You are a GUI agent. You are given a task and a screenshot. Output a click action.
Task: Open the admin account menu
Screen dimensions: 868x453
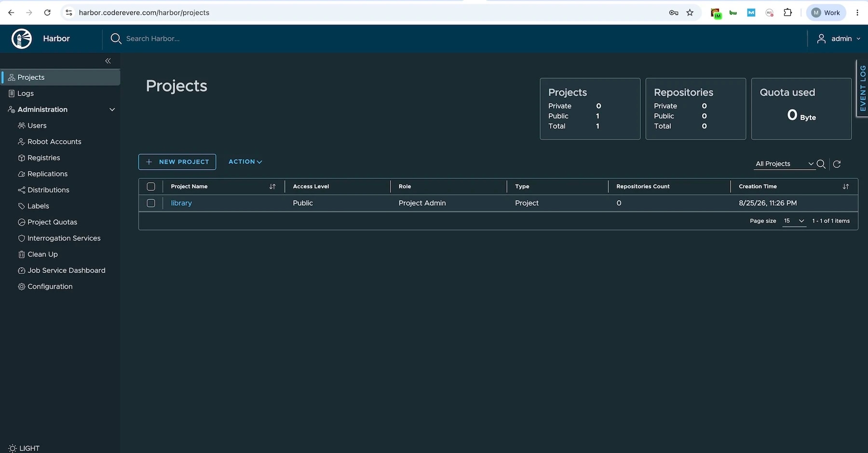pos(839,39)
